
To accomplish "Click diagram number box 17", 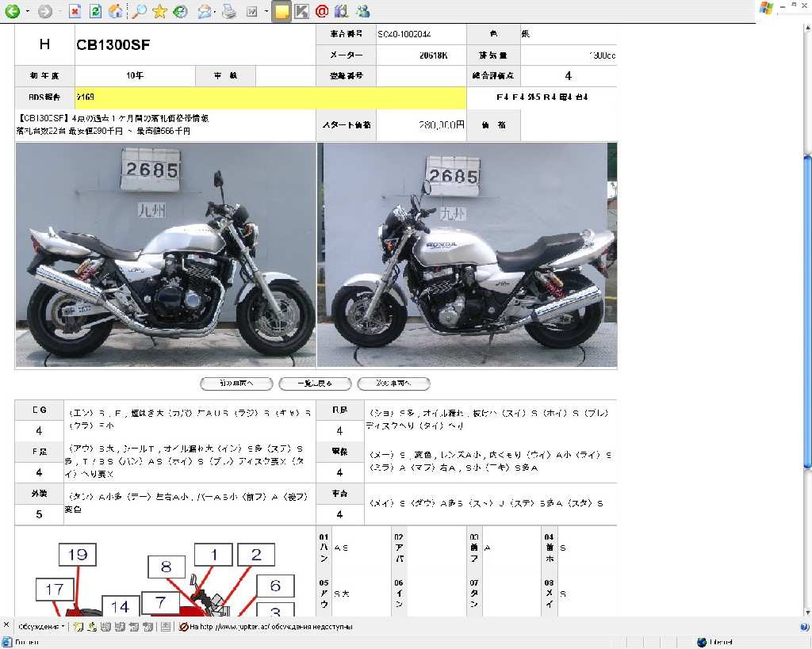I will pos(55,590).
